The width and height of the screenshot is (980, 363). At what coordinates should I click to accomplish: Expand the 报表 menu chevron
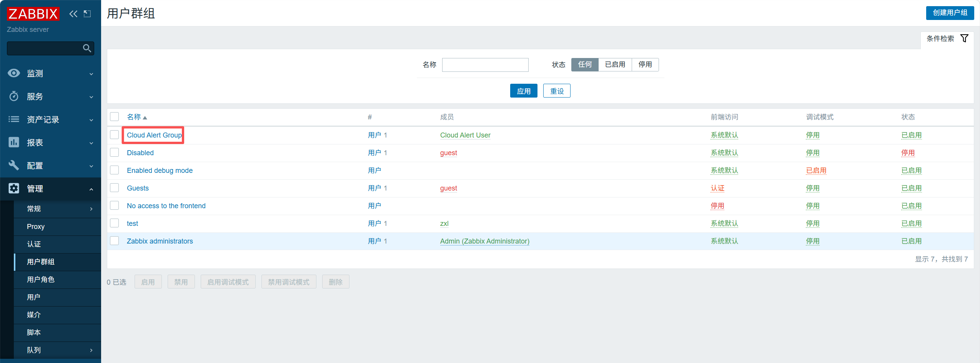(x=91, y=143)
